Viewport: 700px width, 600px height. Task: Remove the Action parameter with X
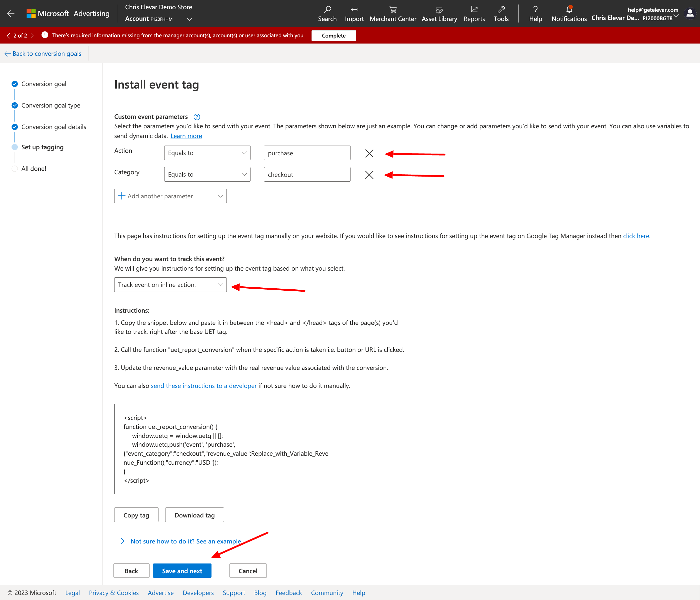369,154
